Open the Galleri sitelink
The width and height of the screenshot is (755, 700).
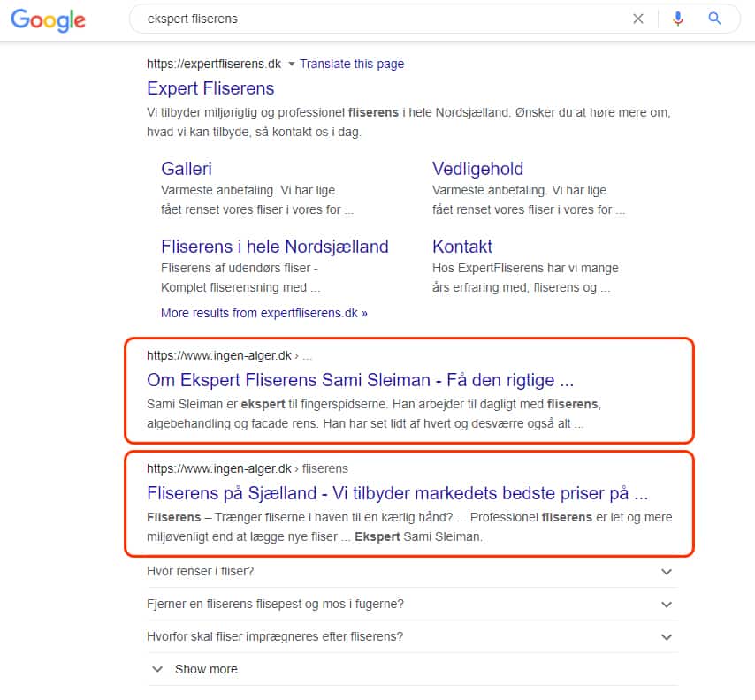(x=187, y=169)
